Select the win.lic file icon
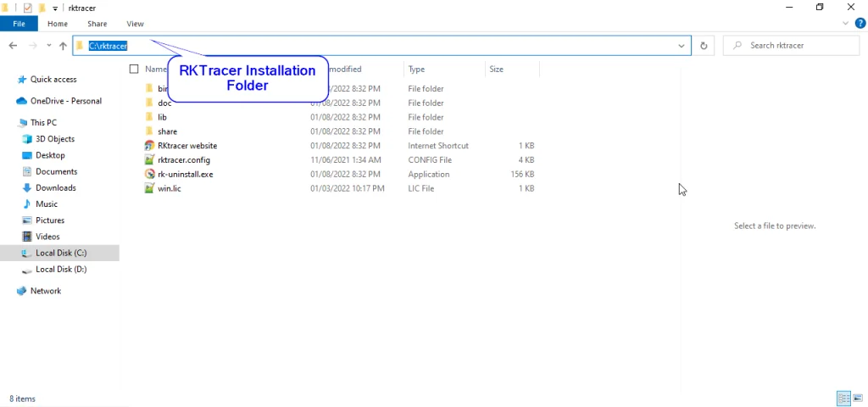This screenshot has height=407, width=868. point(149,189)
